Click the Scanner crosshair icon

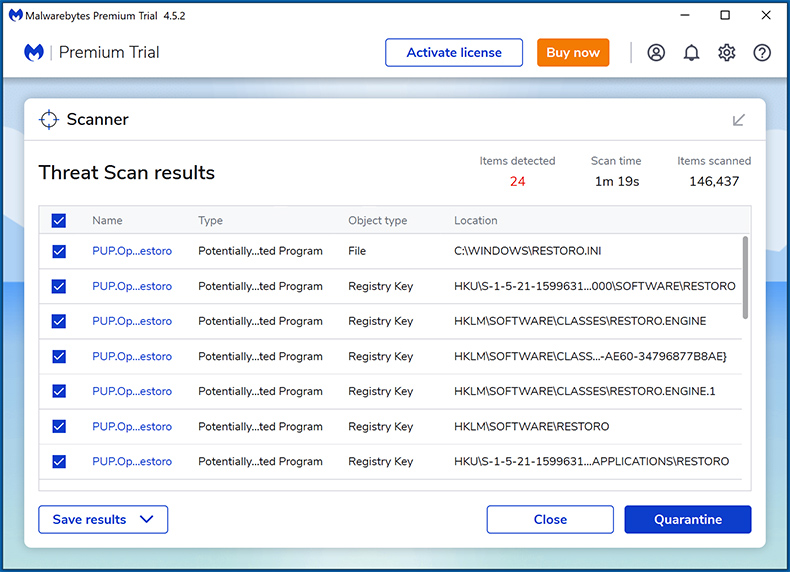(x=49, y=119)
